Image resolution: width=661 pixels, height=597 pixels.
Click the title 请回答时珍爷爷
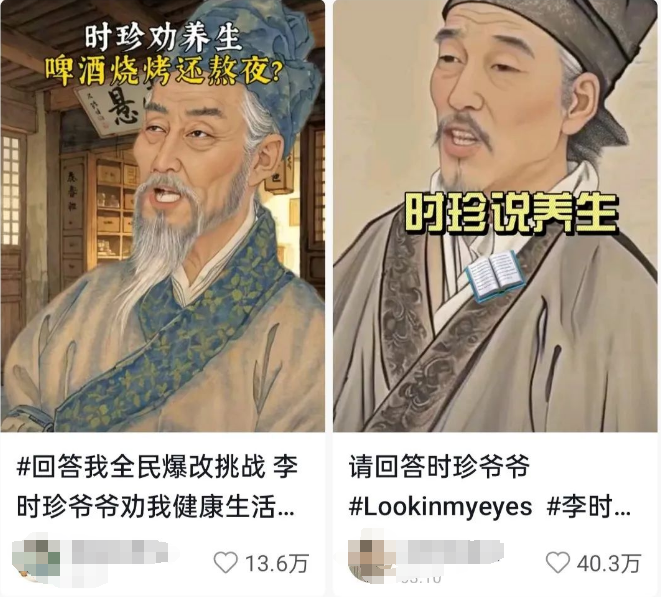pyautogui.click(x=439, y=467)
